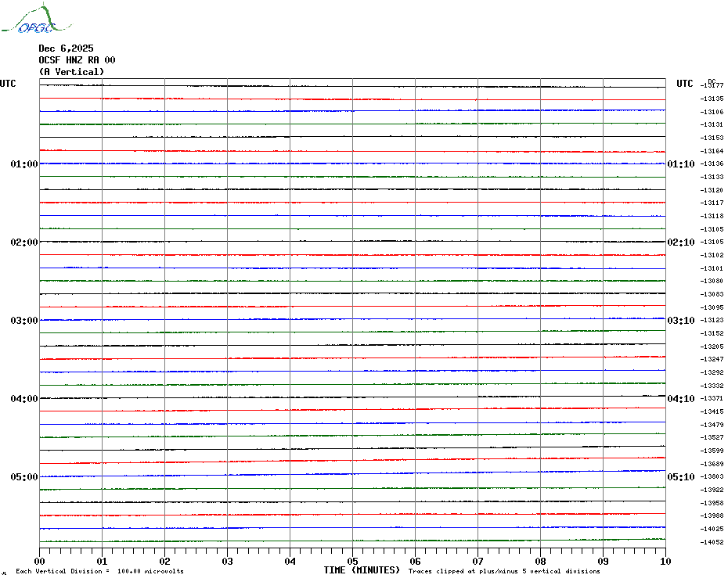Click the 03:10 time label
Image resolution: width=728 pixels, height=582 pixels.
click(x=681, y=321)
